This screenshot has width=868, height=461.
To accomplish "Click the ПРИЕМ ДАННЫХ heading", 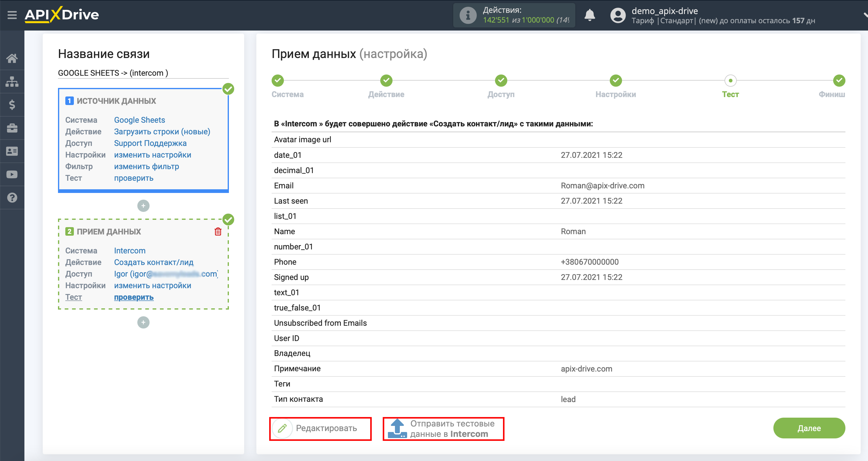I will click(109, 231).
